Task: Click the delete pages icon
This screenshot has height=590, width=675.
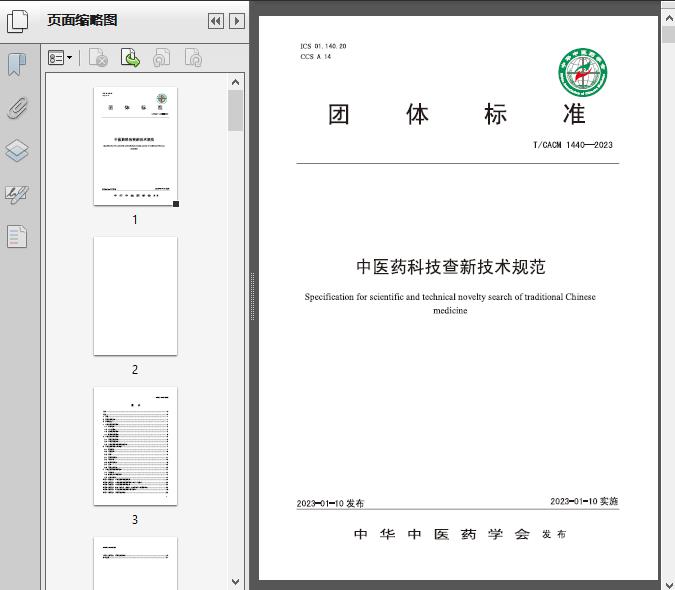Action: click(98, 58)
